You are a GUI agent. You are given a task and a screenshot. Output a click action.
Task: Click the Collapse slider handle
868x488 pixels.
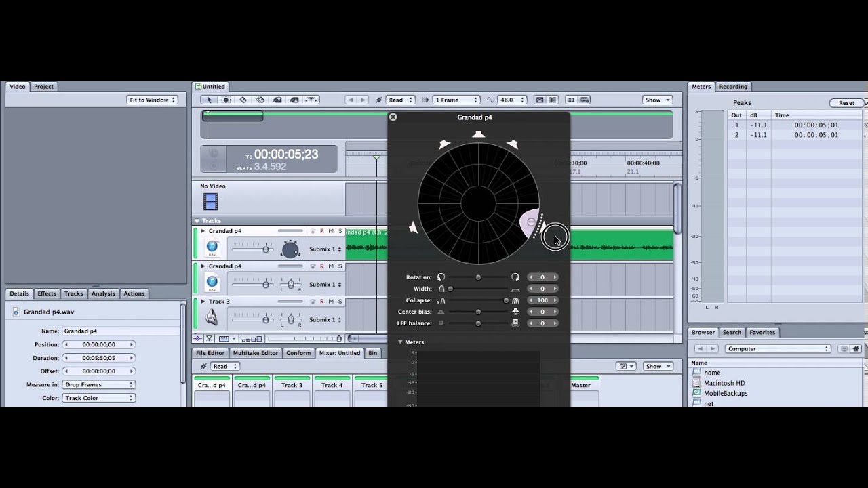[x=506, y=300]
